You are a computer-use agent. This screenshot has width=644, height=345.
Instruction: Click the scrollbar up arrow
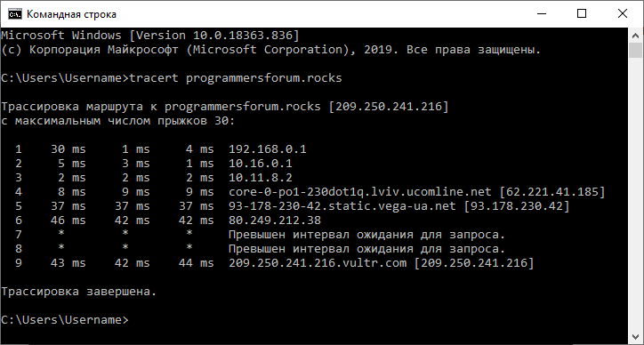(635, 36)
